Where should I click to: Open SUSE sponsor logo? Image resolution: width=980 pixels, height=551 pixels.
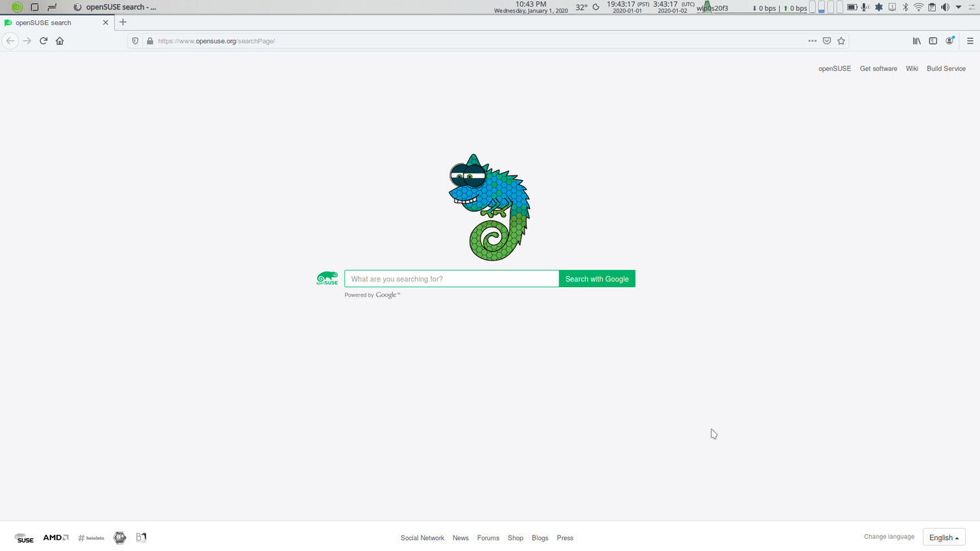[x=24, y=538]
